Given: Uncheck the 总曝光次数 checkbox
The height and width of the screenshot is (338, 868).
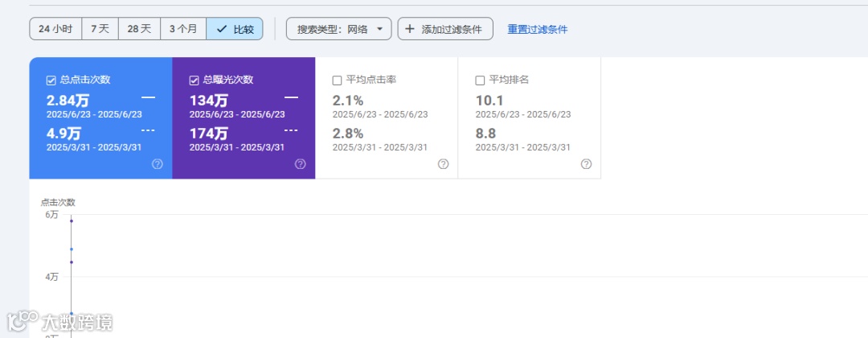Looking at the screenshot, I should coord(194,80).
